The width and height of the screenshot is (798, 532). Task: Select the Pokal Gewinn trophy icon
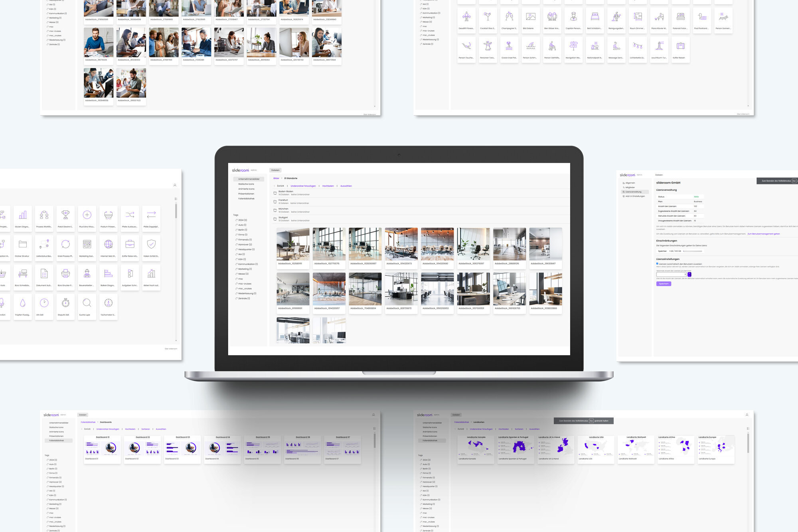(65, 218)
